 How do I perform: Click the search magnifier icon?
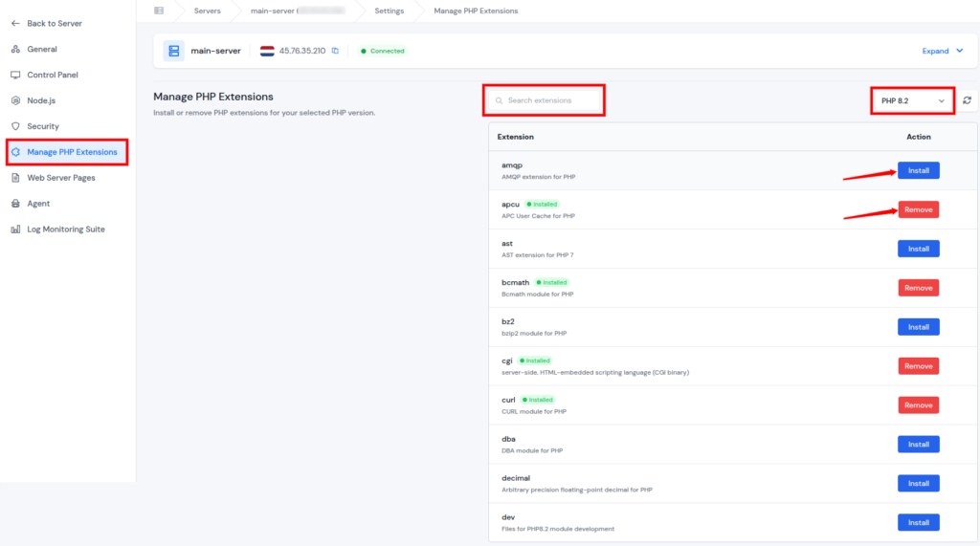[499, 100]
